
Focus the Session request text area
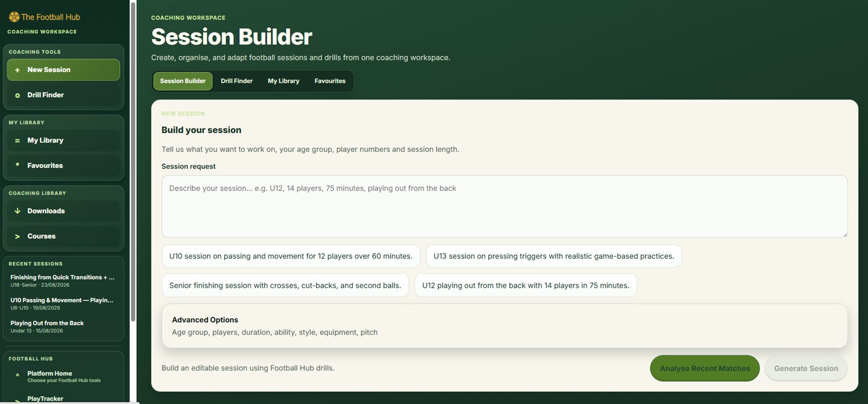point(505,206)
